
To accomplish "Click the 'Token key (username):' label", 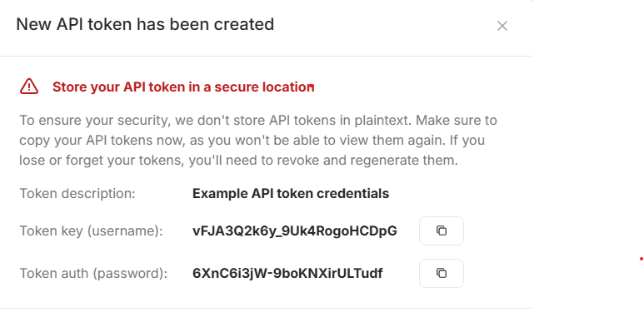I will (x=91, y=231).
